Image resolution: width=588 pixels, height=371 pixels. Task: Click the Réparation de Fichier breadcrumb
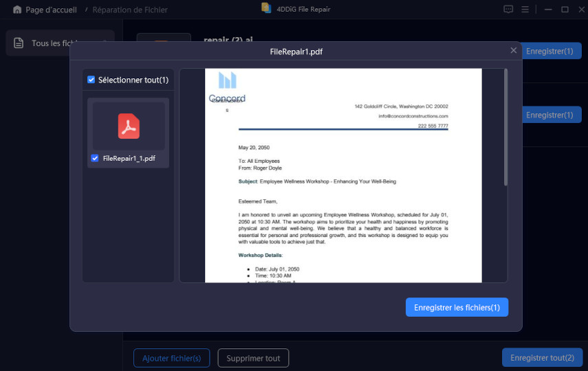130,10
